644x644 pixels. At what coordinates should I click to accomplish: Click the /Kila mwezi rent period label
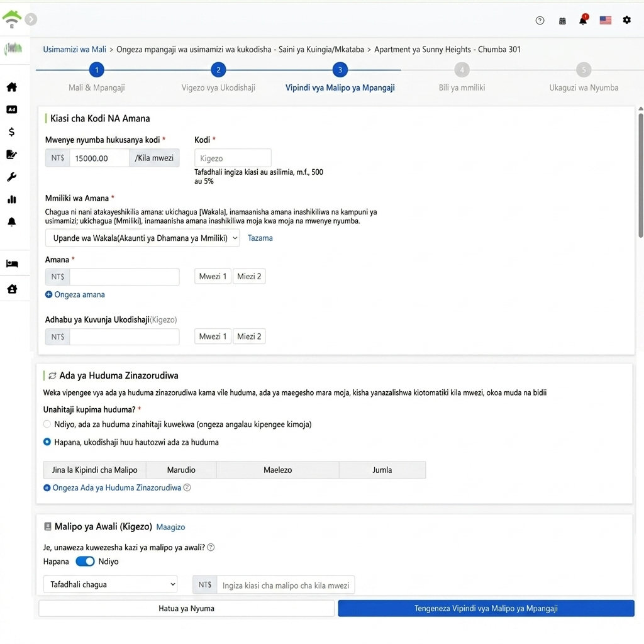pos(154,158)
